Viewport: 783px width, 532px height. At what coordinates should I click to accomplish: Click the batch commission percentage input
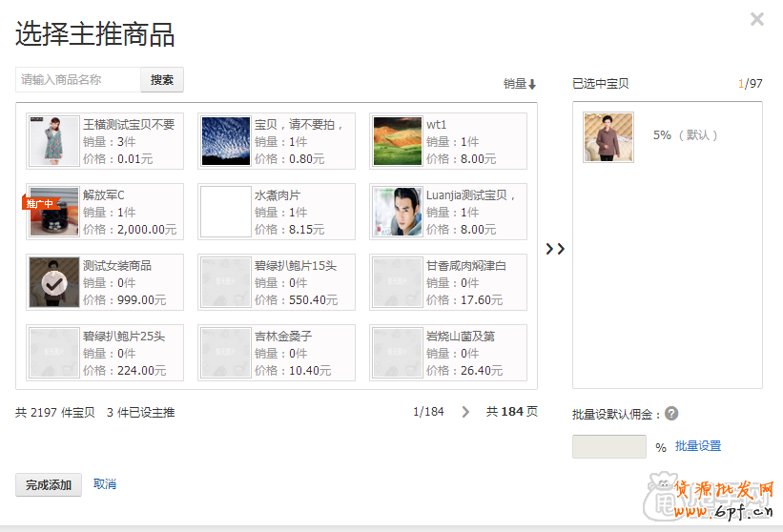(x=609, y=446)
